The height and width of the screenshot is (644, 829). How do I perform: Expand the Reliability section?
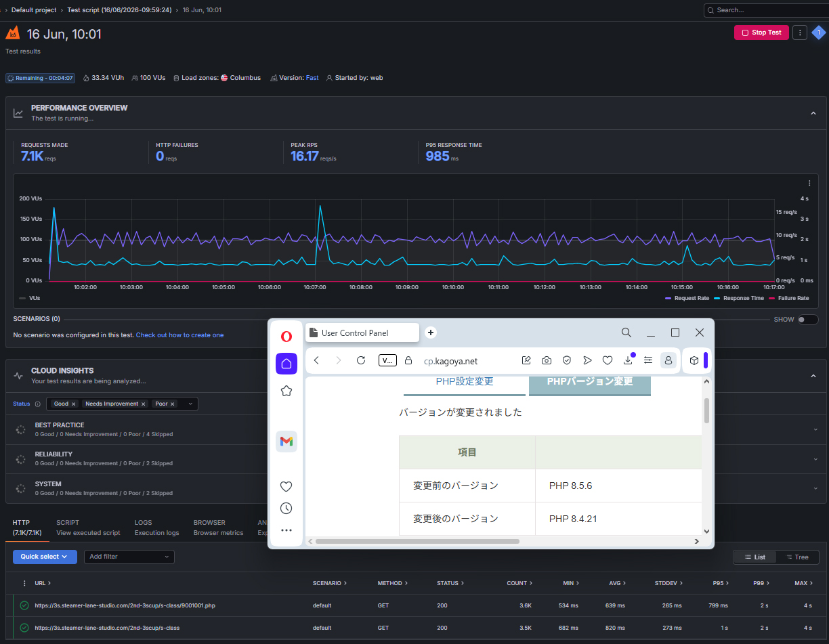click(x=815, y=458)
